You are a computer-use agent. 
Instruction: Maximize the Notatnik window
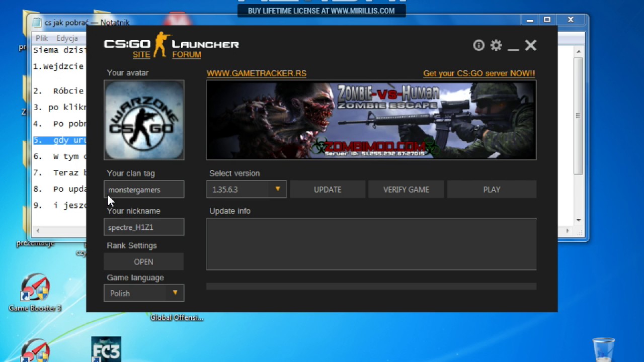547,20
